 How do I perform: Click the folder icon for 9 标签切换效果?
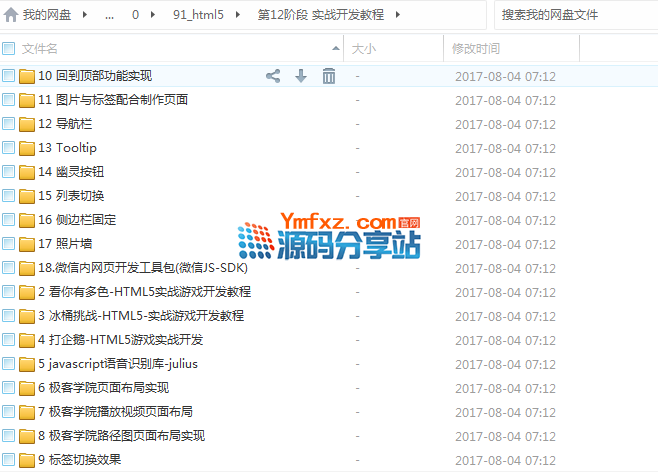[27, 460]
